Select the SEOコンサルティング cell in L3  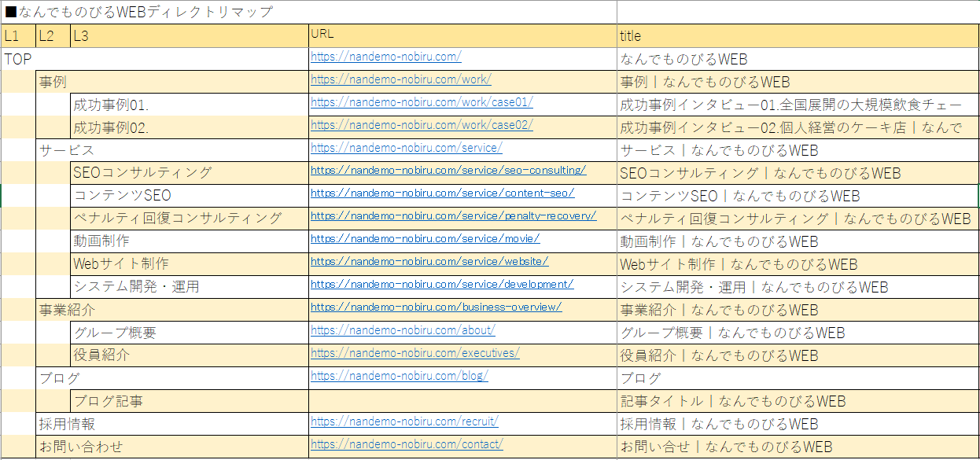[190, 173]
